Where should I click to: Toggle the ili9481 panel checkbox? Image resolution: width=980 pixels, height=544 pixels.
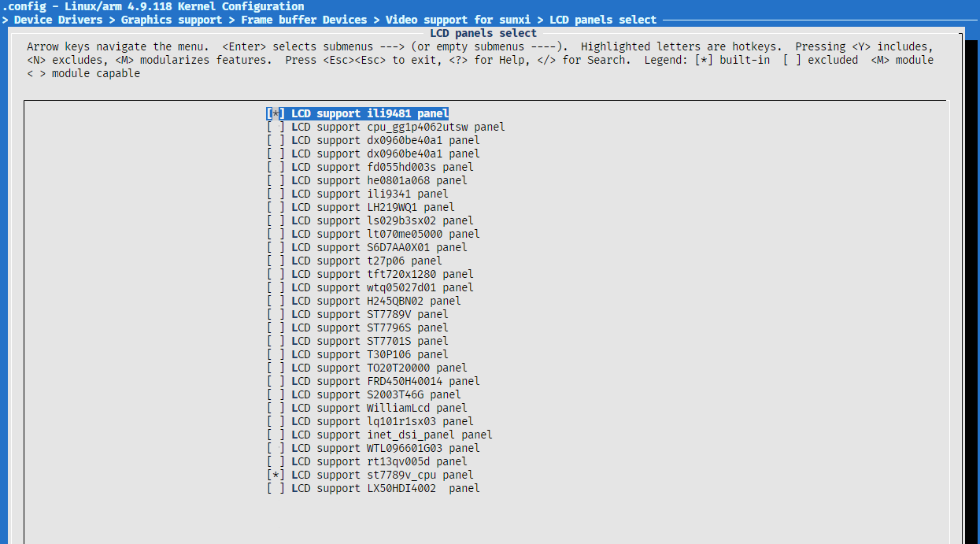tap(276, 113)
